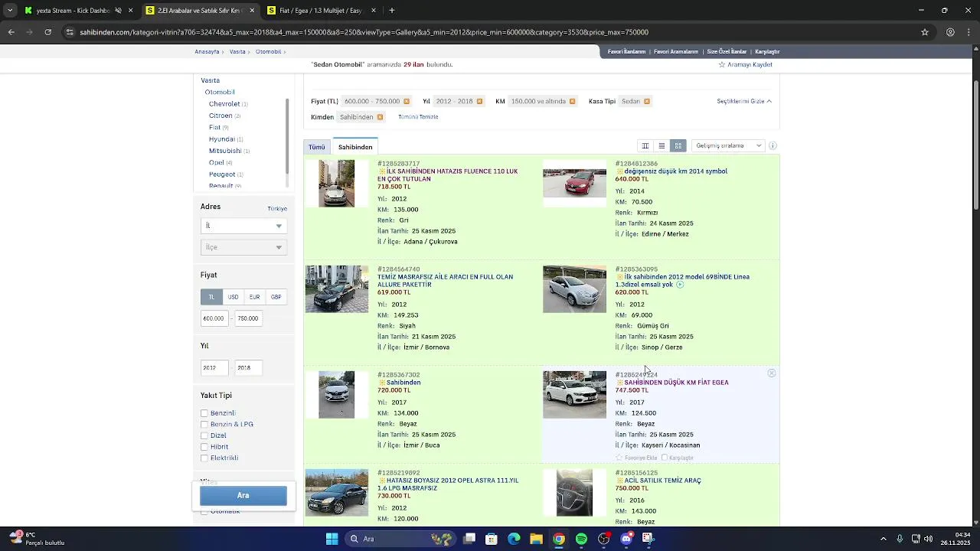Open a new browser tab
Image resolution: width=980 pixels, height=551 pixels.
point(392,11)
